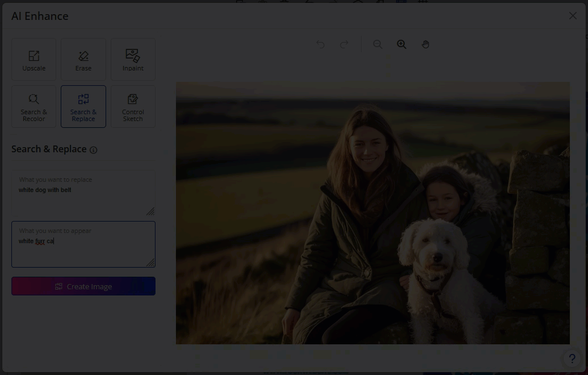Select the Inpaint tool
Screen dimensions: 588x375
[x=133, y=59]
